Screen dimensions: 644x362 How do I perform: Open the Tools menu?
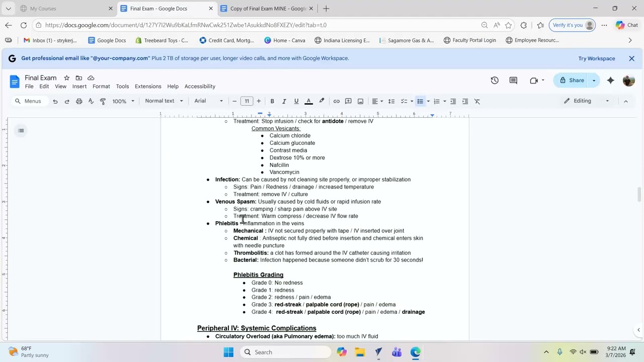[122, 86]
